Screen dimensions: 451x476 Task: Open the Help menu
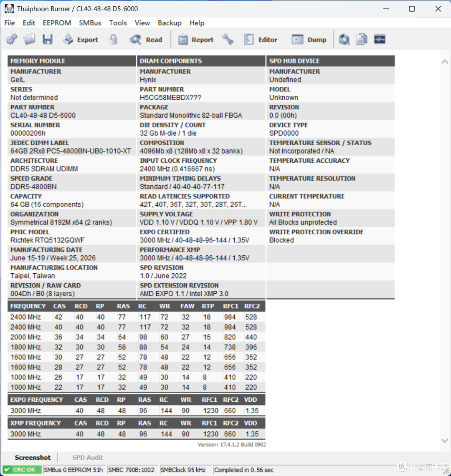click(197, 23)
